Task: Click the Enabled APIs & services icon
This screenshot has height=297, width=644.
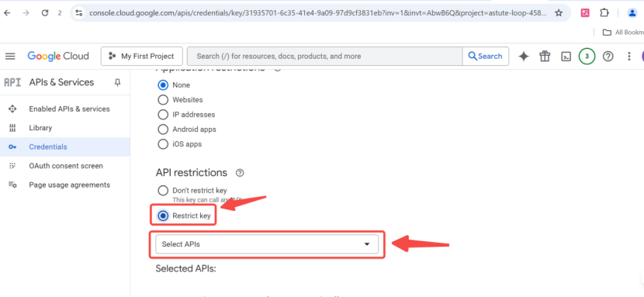Action: 12,109
